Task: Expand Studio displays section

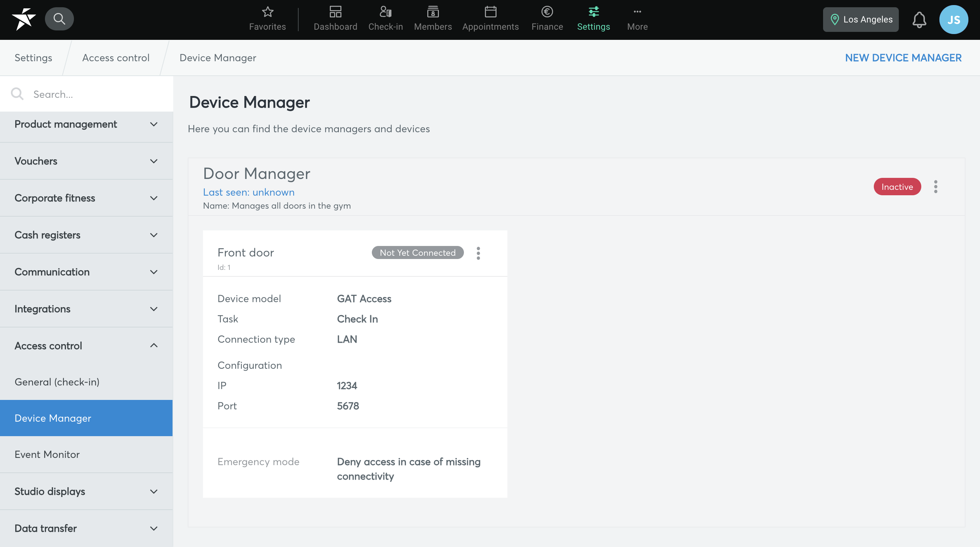Action: [x=86, y=492]
